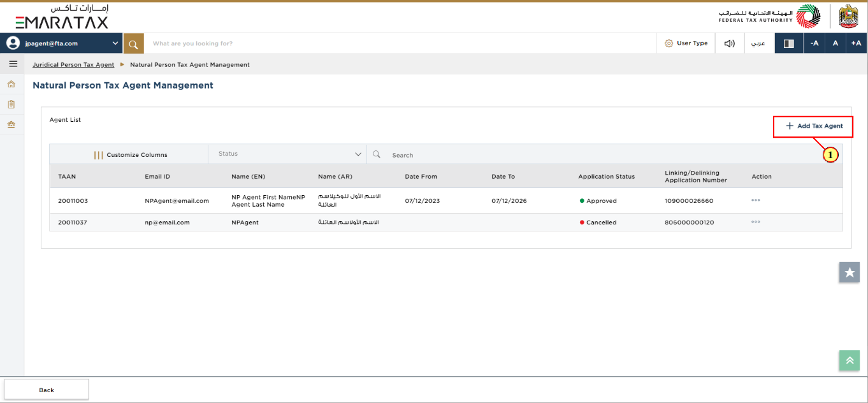Toggle the contrast mode icon
The height and width of the screenshot is (403, 868).
(x=789, y=43)
